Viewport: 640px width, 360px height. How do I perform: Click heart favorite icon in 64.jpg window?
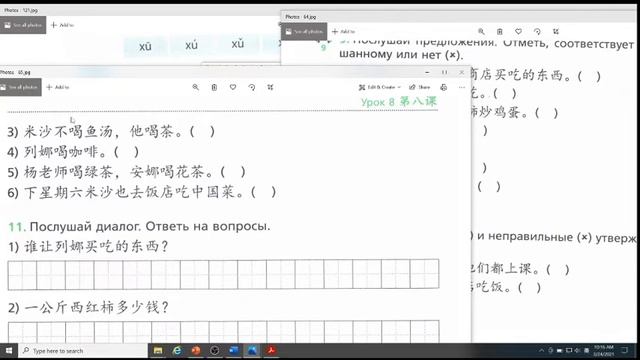coord(518,31)
